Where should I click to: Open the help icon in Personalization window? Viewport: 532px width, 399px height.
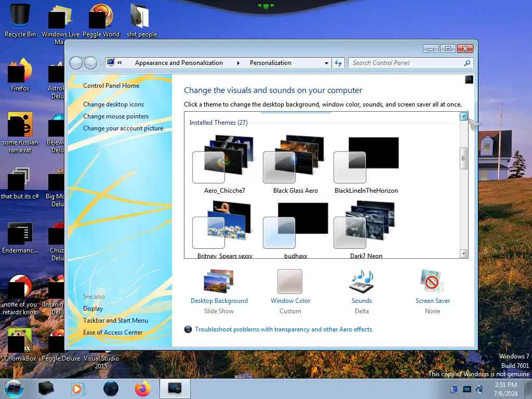pos(469,79)
